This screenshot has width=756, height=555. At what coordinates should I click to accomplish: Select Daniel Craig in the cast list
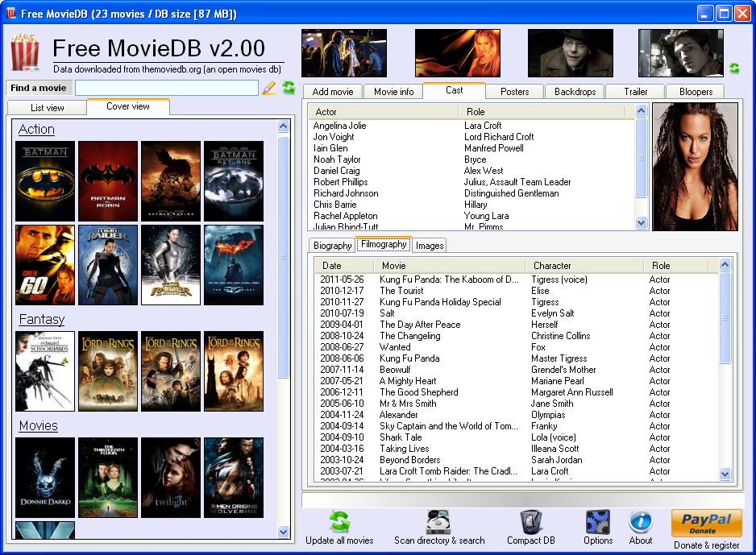click(337, 171)
